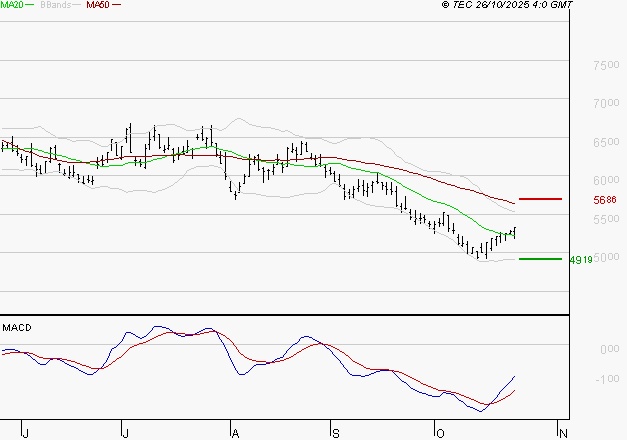Screen dimensions: 627x440
Task: Jump to the 'A' month marker
Action: (x=234, y=432)
